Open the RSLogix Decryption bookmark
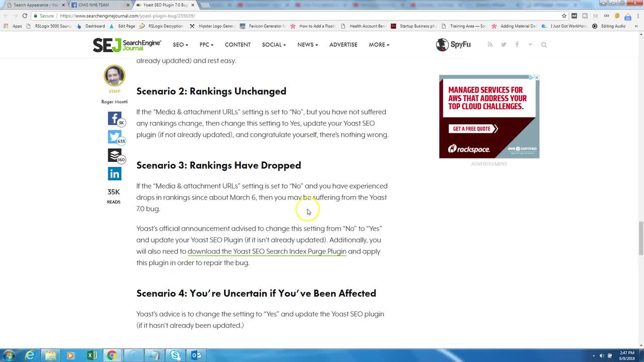Screen dimensions: 644x362 (162, 26)
